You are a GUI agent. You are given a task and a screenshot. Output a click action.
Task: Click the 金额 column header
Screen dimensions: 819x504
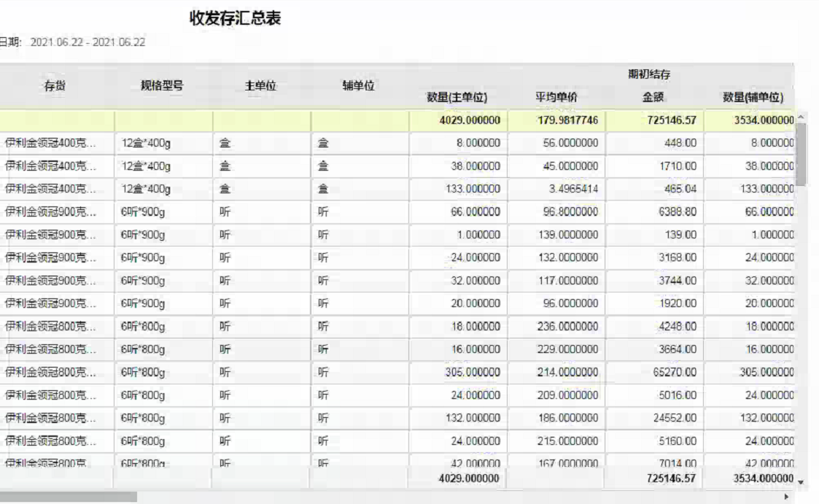pos(653,97)
